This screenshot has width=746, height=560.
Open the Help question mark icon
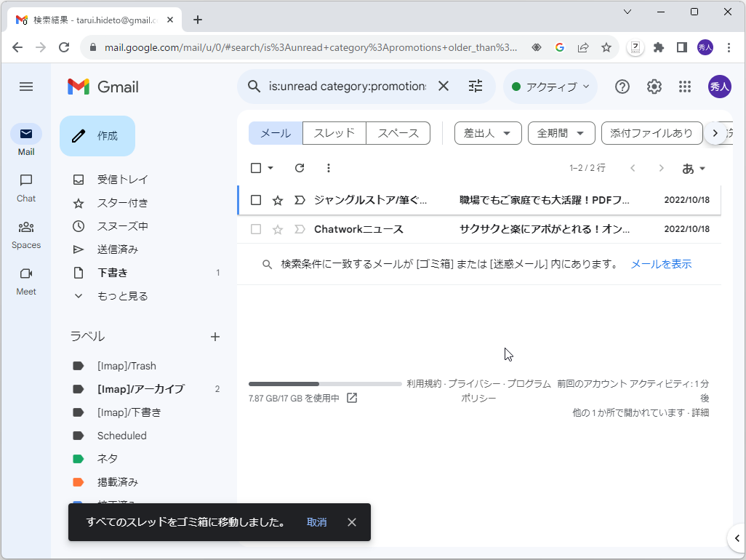pos(622,87)
